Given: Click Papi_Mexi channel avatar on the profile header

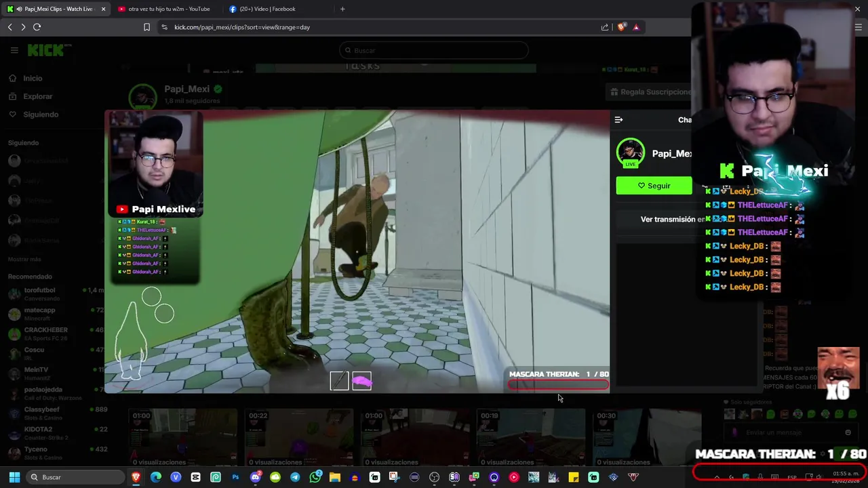Looking at the screenshot, I should pyautogui.click(x=143, y=96).
